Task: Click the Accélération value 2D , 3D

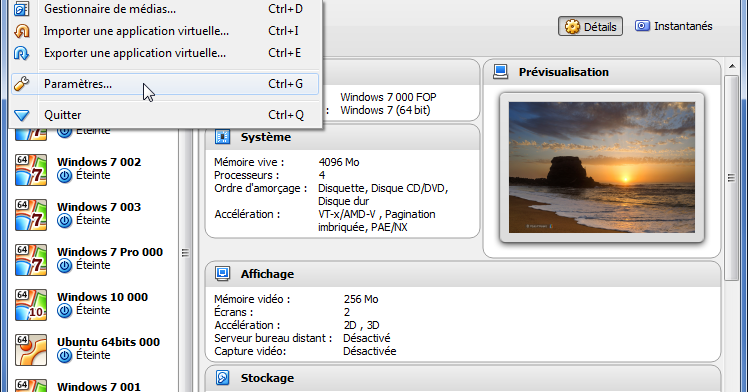Action: pos(361,325)
